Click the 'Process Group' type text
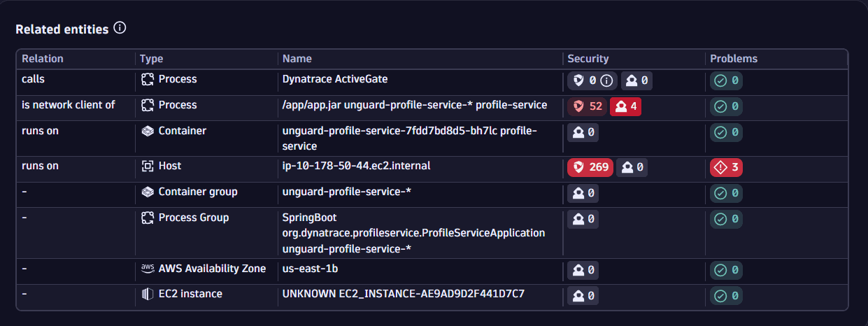 [194, 218]
